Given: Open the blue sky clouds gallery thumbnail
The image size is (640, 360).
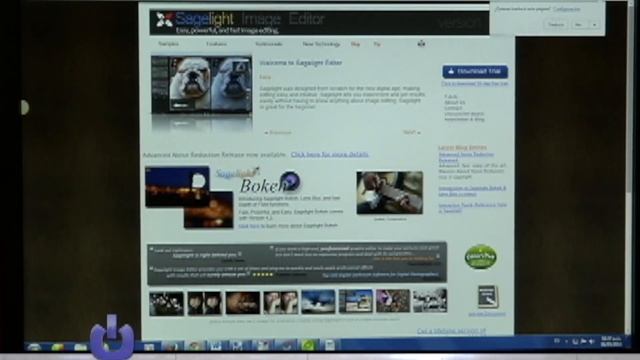Looking at the screenshot, I should pyautogui.click(x=318, y=302).
